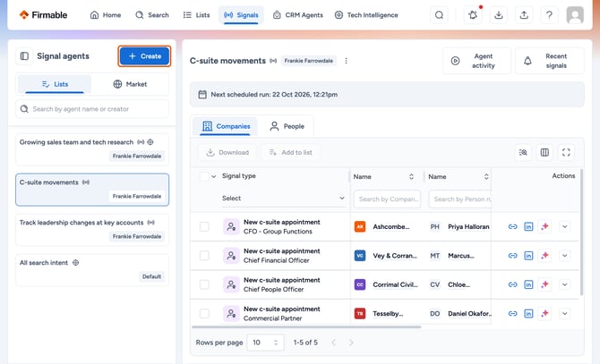Expand the Corrimal Civil row chevron
The width and height of the screenshot is (600, 364).
click(565, 284)
